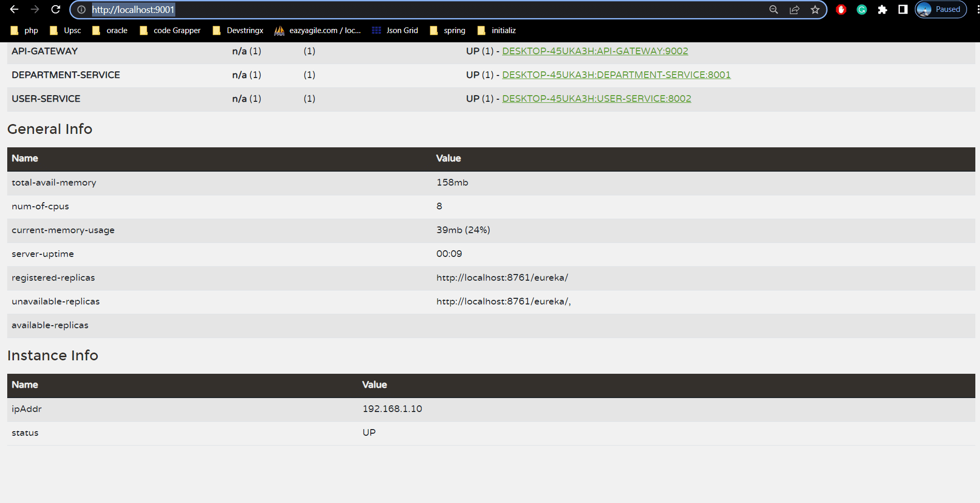Open the Paused profile button
The height and width of the screenshot is (503, 980).
point(941,9)
